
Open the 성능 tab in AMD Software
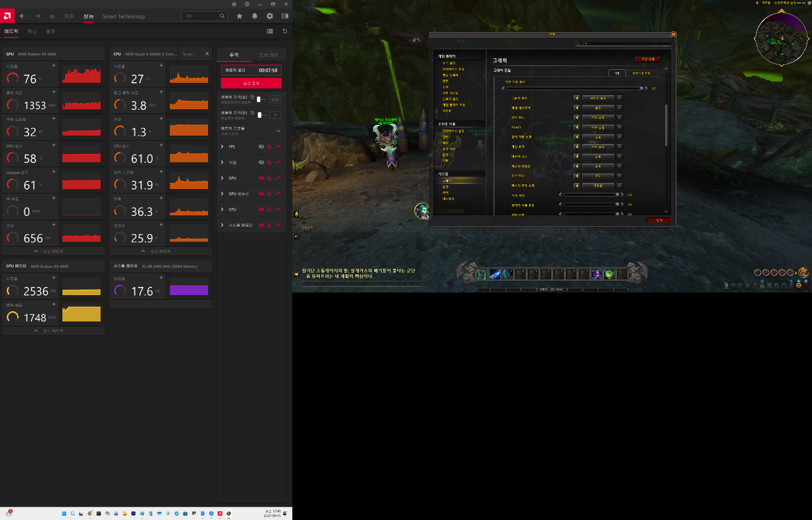pos(88,16)
